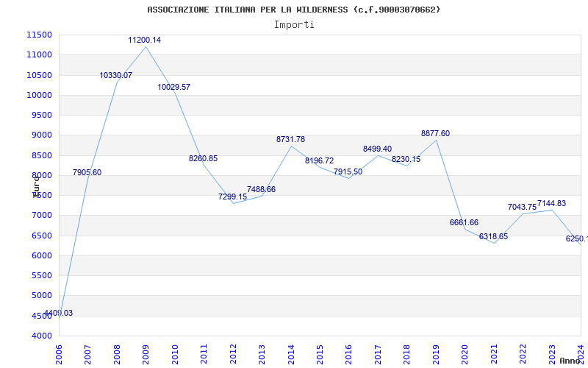Select the 9500 y-axis tick label
Screen dimensions: 588x368
41,116
